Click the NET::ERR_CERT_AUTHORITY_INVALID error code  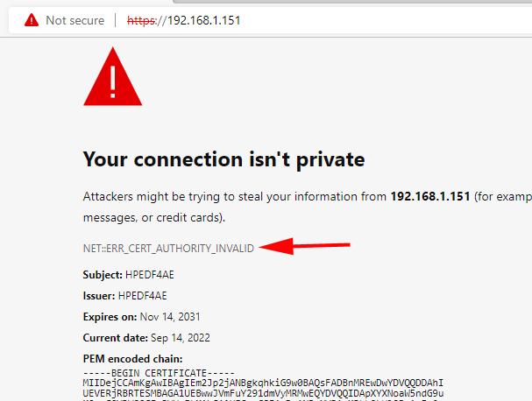pos(168,249)
